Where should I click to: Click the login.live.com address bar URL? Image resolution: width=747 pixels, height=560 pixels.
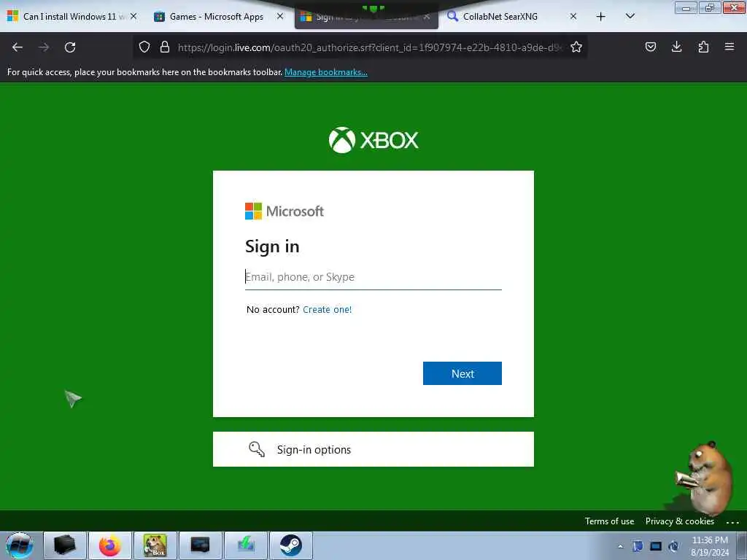pyautogui.click(x=369, y=47)
